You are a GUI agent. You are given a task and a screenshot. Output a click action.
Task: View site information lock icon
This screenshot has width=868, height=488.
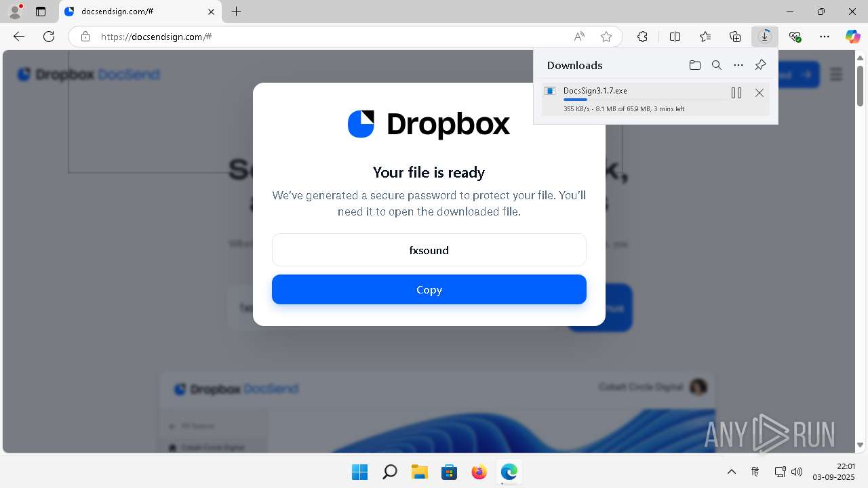85,37
